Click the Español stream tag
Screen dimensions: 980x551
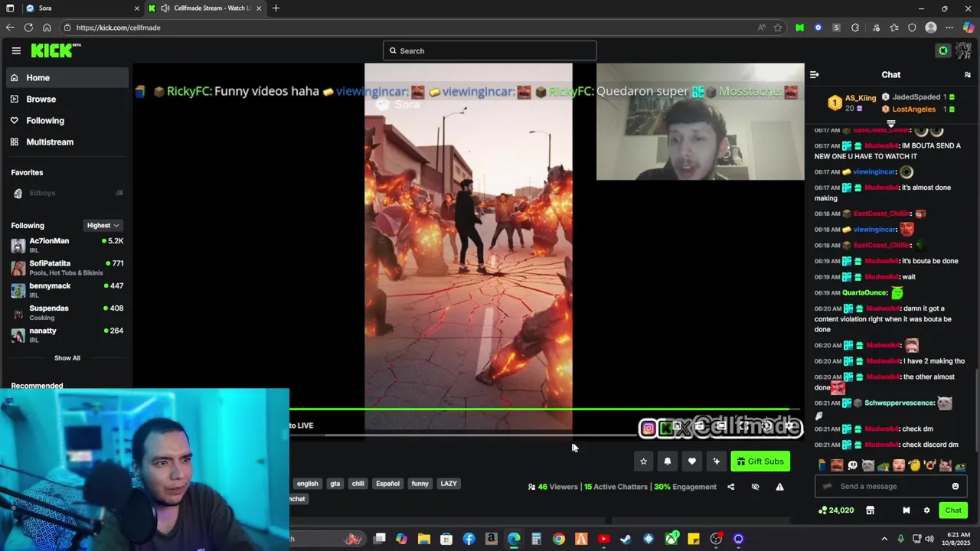pos(387,484)
